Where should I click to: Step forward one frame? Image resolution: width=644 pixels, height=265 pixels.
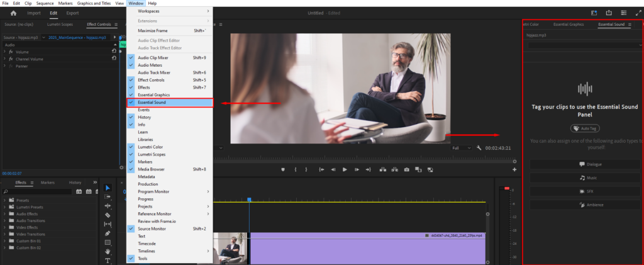pos(357,169)
